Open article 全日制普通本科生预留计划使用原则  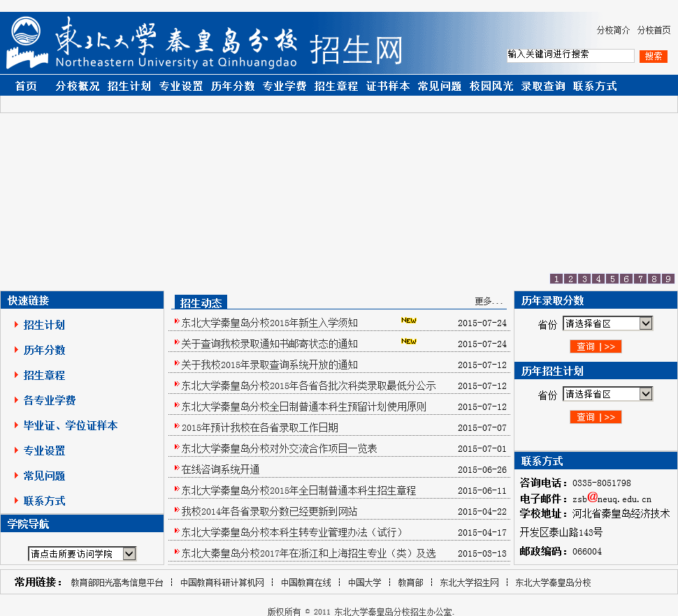[303, 406]
